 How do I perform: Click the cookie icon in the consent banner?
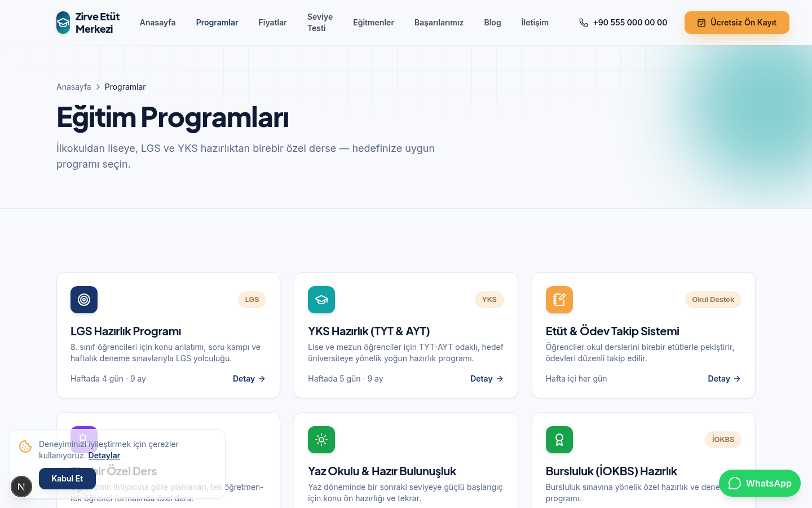pos(25,446)
